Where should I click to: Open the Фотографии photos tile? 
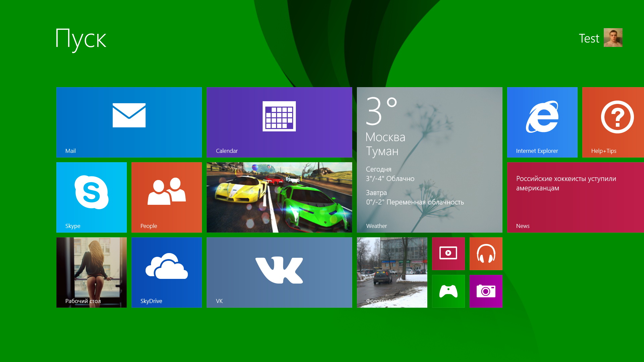coord(392,273)
